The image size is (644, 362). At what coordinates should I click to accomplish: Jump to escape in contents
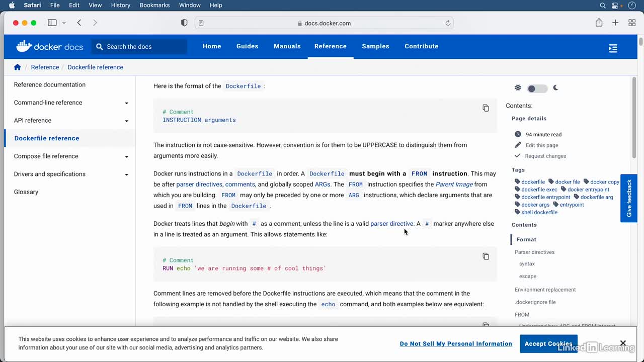(528, 276)
